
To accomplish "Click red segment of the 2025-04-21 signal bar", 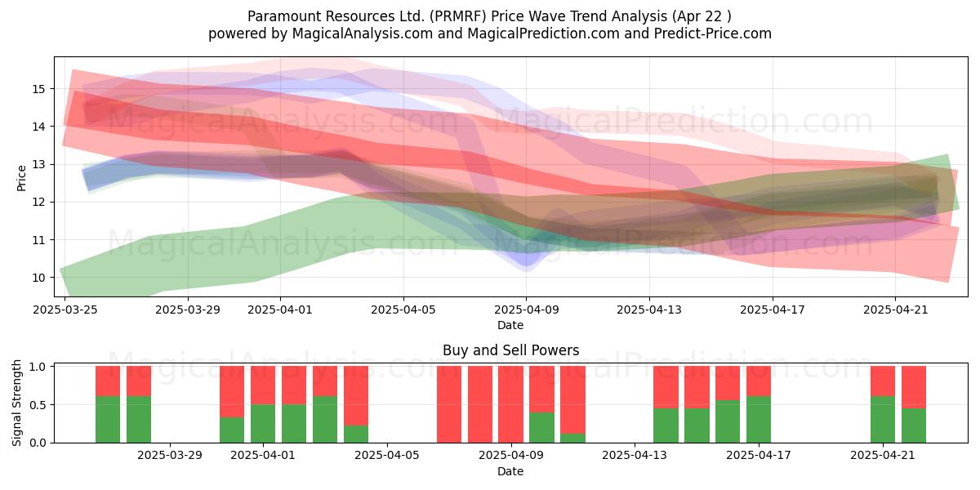I will point(883,381).
